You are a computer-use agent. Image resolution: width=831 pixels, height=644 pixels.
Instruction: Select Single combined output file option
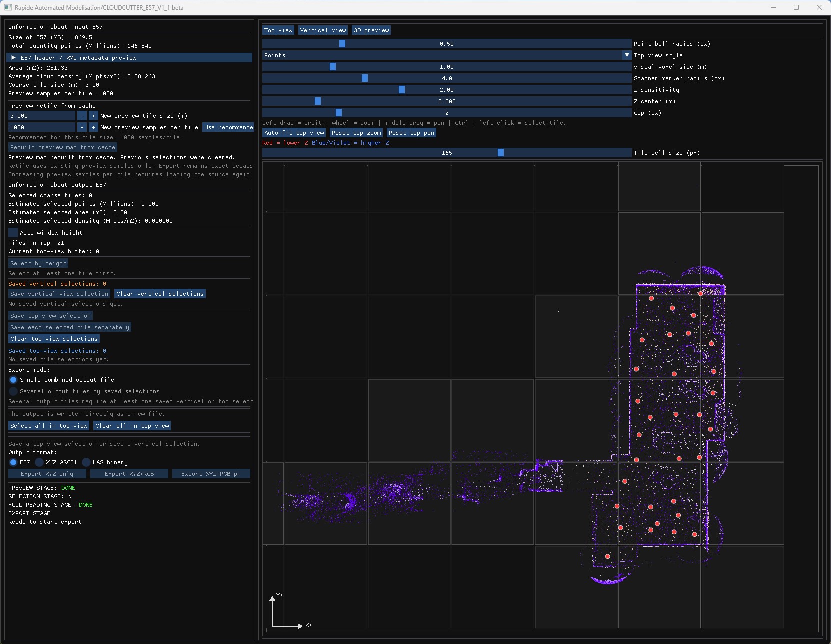pyautogui.click(x=13, y=380)
